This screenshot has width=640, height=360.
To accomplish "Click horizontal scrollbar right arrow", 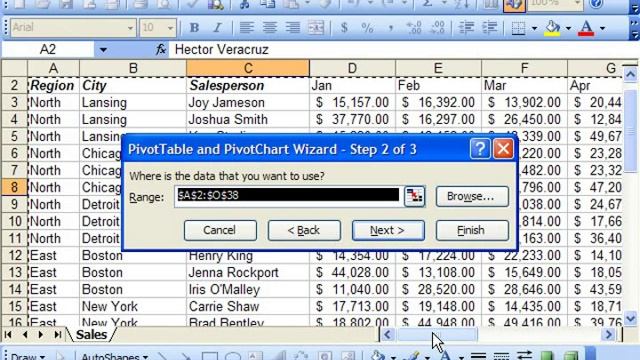I will pyautogui.click(x=609, y=335).
